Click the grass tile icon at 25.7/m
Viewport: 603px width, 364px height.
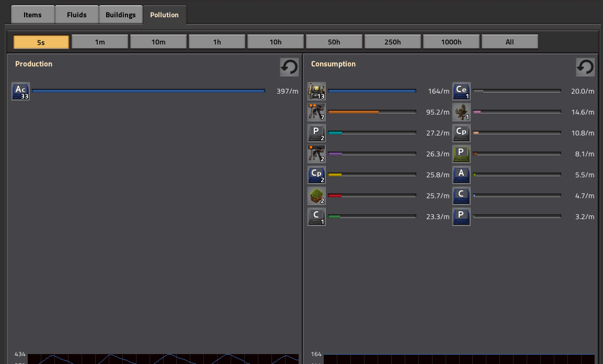316,196
